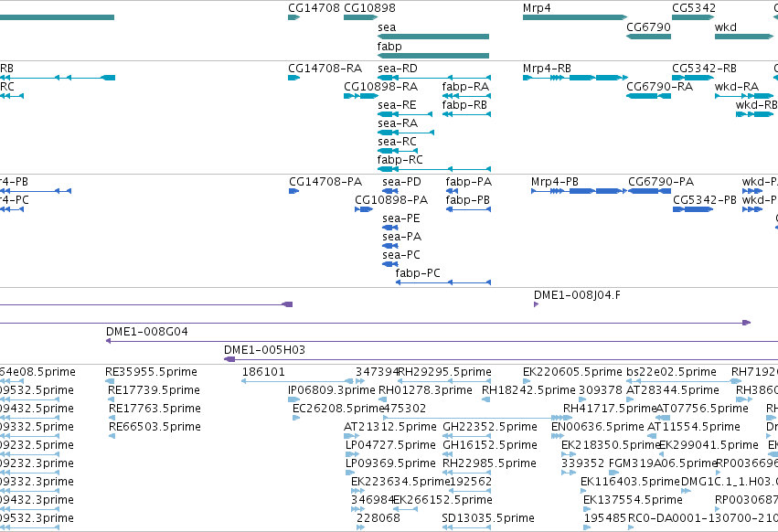Select the fabp-RB transcript
778x532 pixels.
coord(466,114)
